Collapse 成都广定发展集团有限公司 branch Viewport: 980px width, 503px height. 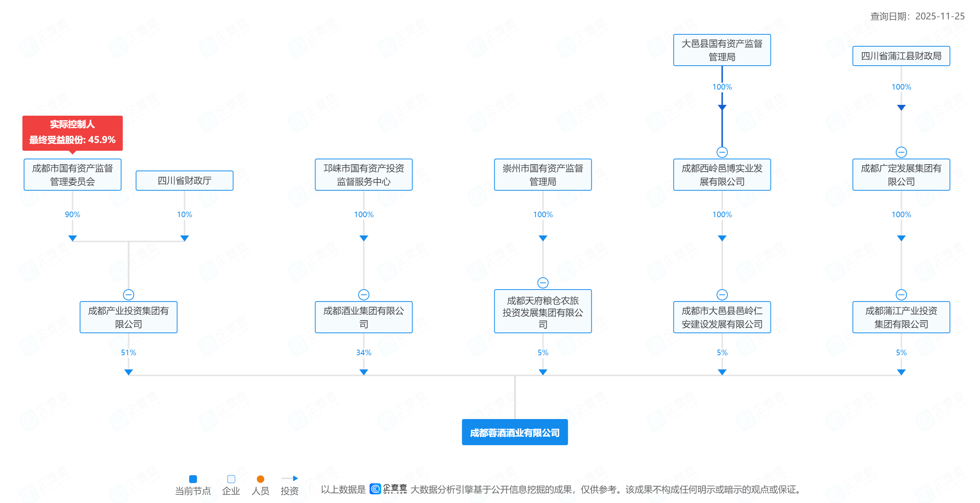coord(901,152)
